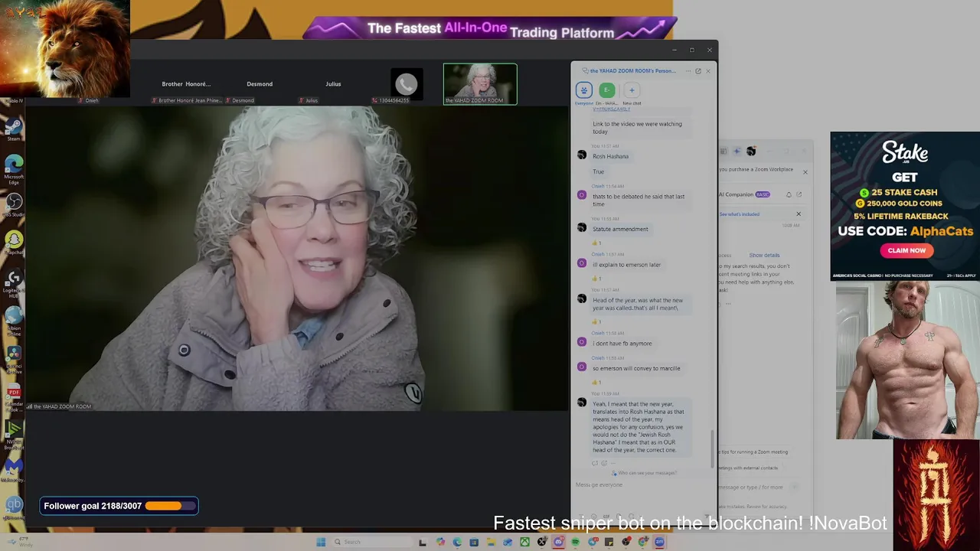Open OBS Studio desktop shortcut
980x551 pixels.
pyautogui.click(x=14, y=204)
